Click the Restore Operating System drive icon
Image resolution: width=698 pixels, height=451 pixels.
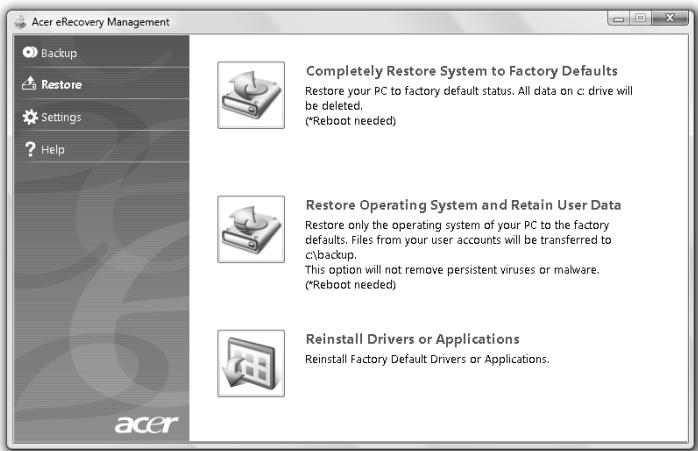coord(251,229)
